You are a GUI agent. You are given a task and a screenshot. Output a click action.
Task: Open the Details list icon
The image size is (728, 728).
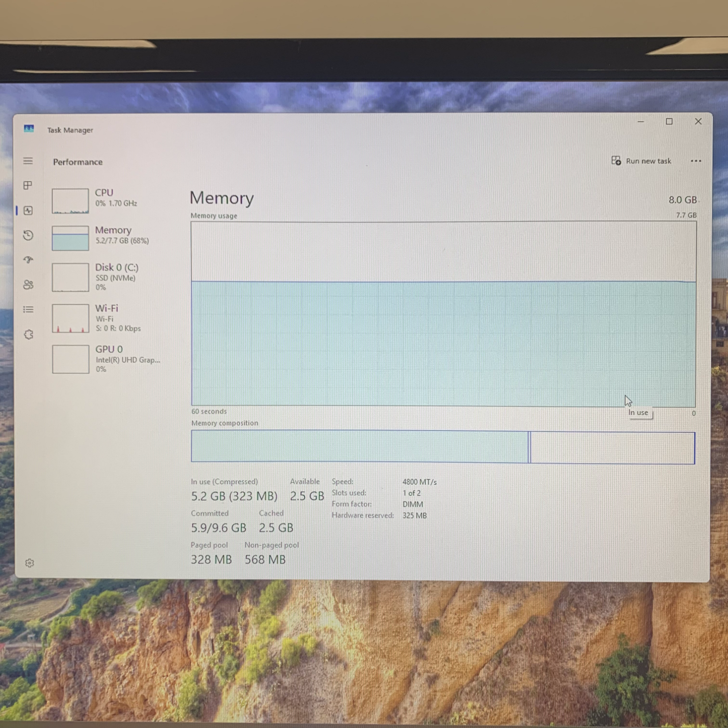tap(28, 309)
